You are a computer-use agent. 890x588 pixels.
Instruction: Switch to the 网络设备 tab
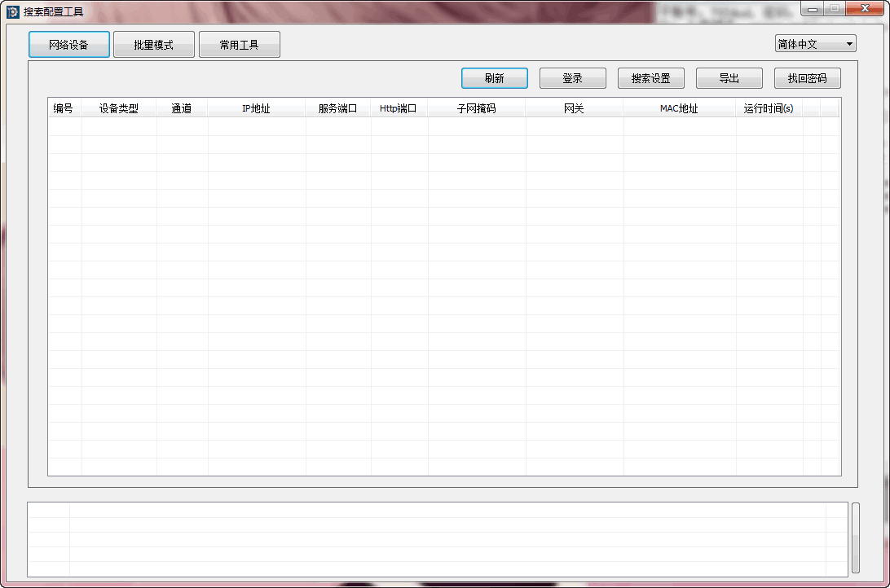coord(68,44)
